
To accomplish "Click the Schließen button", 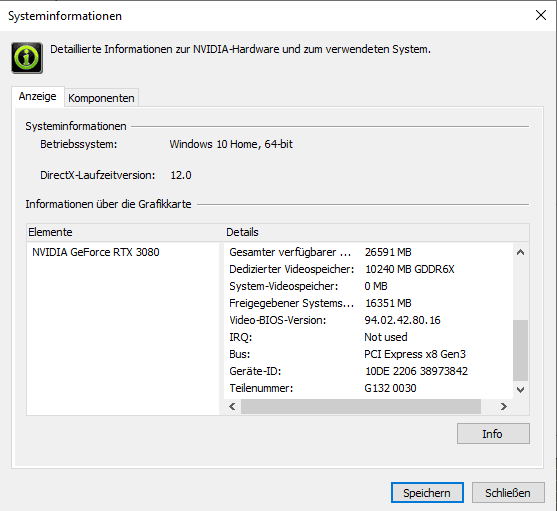I will (508, 493).
